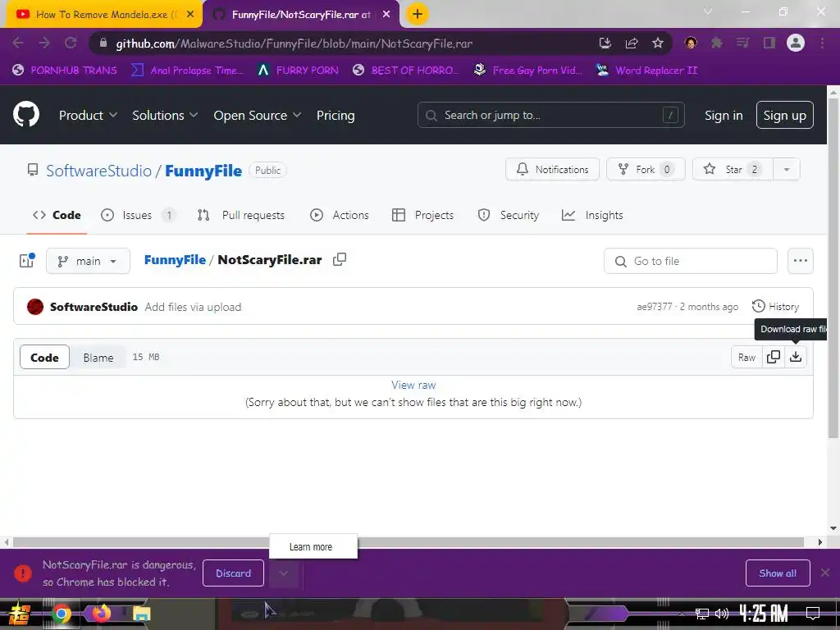The width and height of the screenshot is (840, 630).
Task: Expand the file tree side panel icon
Action: pyautogui.click(x=27, y=260)
